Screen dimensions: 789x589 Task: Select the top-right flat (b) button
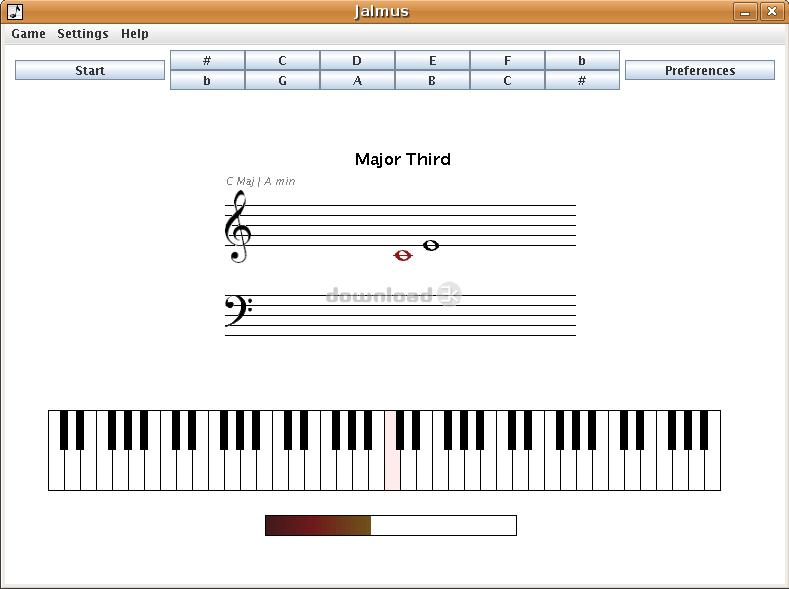[x=582, y=60]
